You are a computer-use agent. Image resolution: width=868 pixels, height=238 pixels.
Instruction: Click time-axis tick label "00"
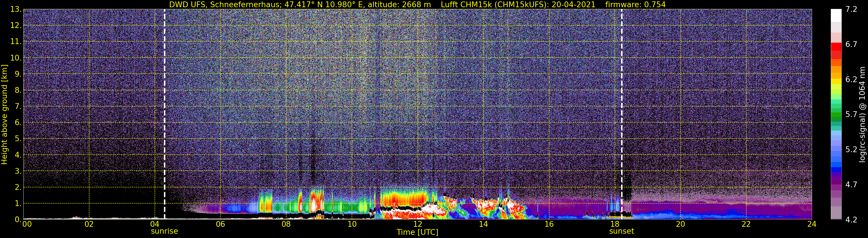pyautogui.click(x=27, y=224)
